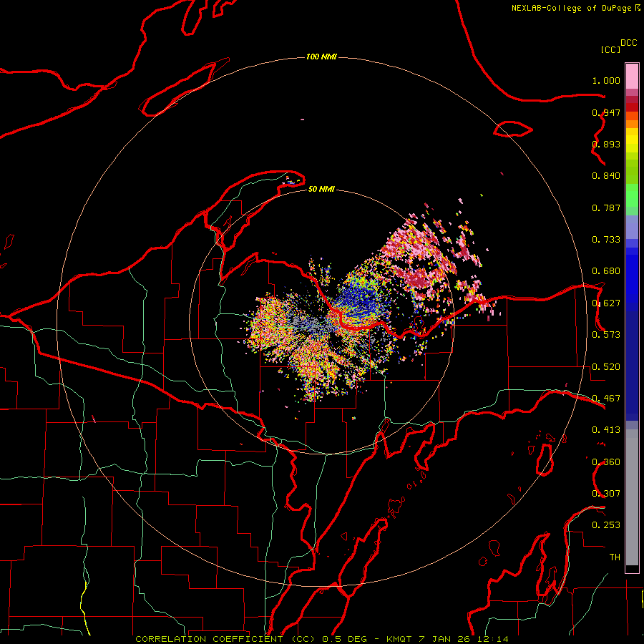Click the [CC] units label
644x644 pixels.
[611, 49]
